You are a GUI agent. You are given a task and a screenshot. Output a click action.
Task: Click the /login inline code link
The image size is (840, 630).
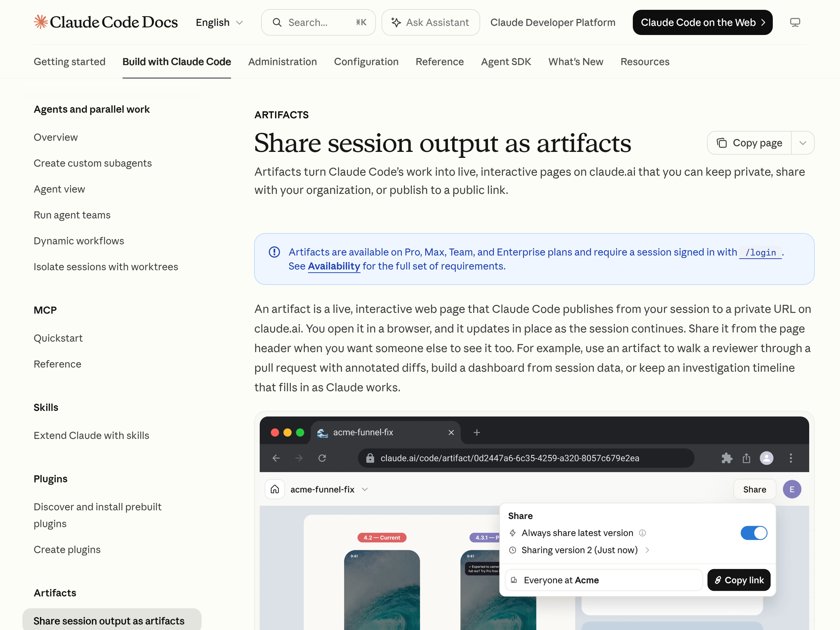pyautogui.click(x=760, y=253)
